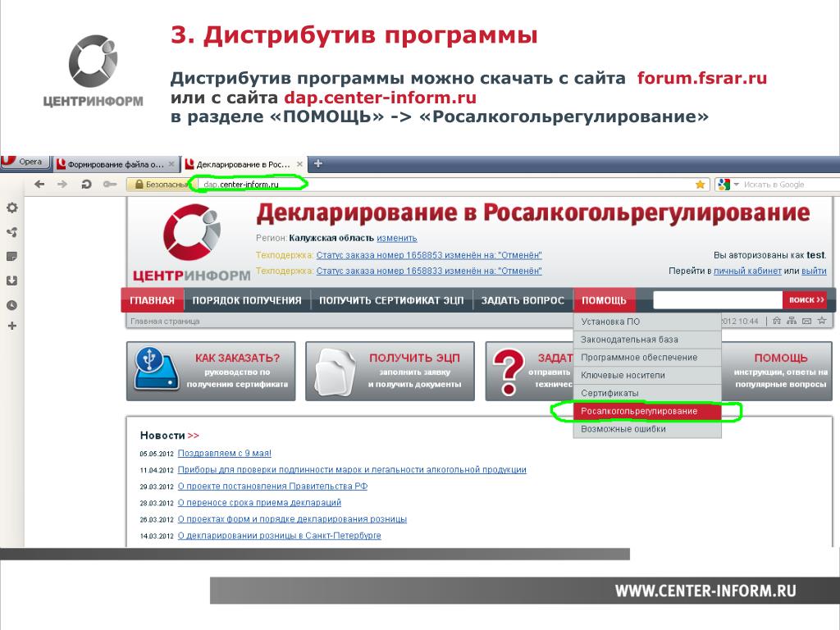
Task: Open ПОЛУЧИТЬ СЕРТИФИКАТ ЭЦП menu item
Action: point(391,300)
